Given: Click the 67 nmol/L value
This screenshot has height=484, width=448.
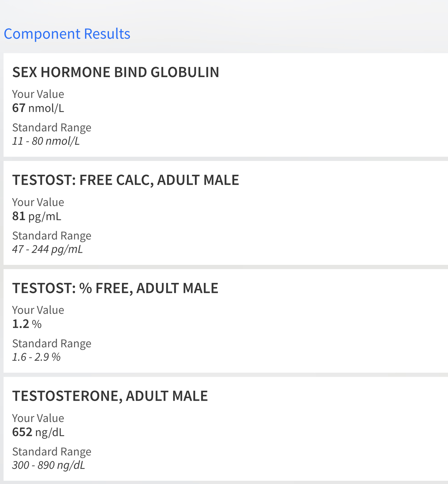Looking at the screenshot, I should click(x=38, y=108).
